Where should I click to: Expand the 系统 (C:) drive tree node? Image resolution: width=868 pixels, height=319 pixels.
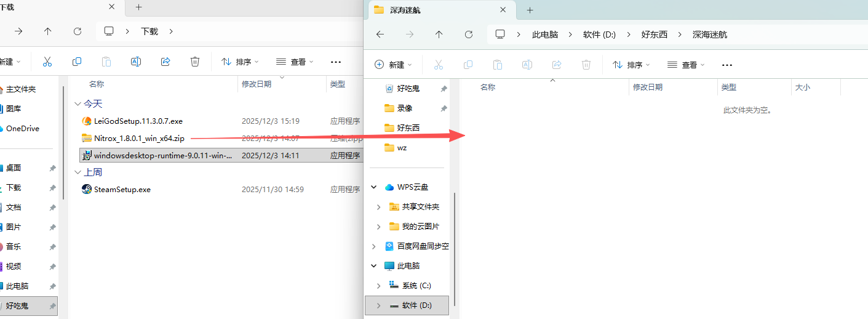[x=378, y=286]
